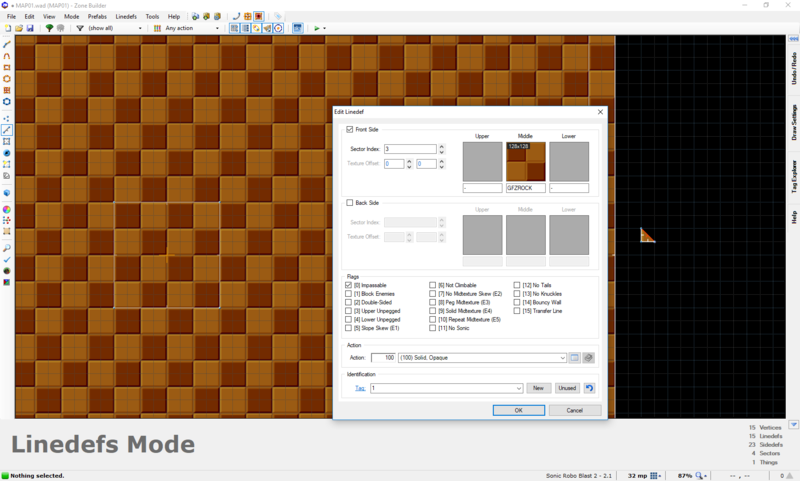Click the browse action icon beside Action dropdown
800x481 pixels.
pyautogui.click(x=575, y=357)
